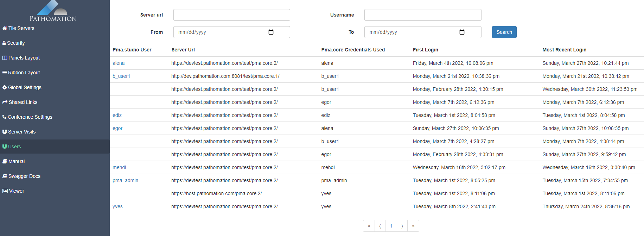Go to the last page of results

click(x=413, y=226)
